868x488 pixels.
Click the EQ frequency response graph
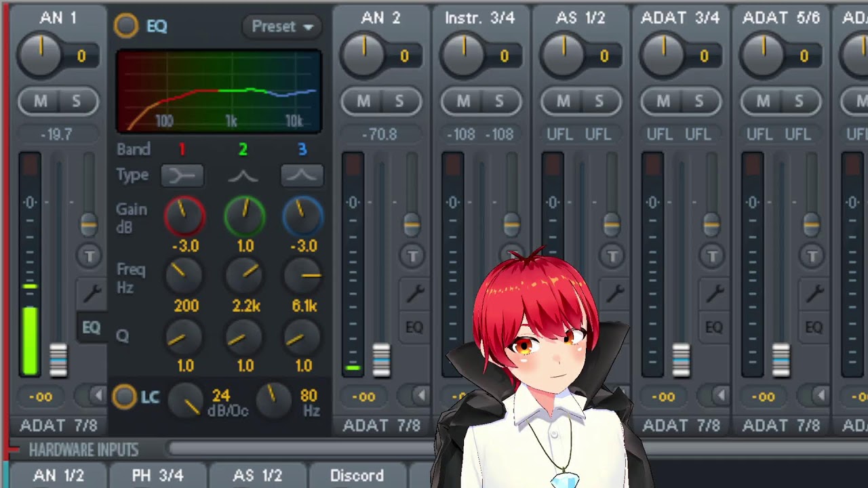(x=219, y=91)
